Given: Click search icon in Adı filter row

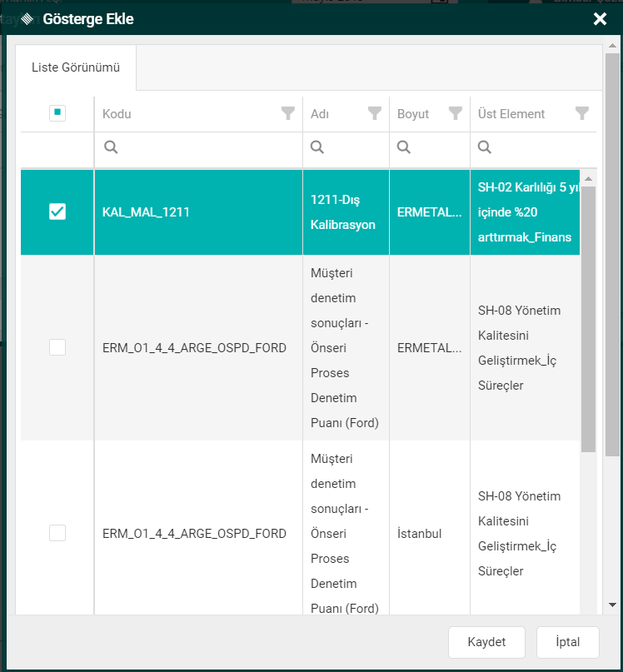Looking at the screenshot, I should point(317,147).
